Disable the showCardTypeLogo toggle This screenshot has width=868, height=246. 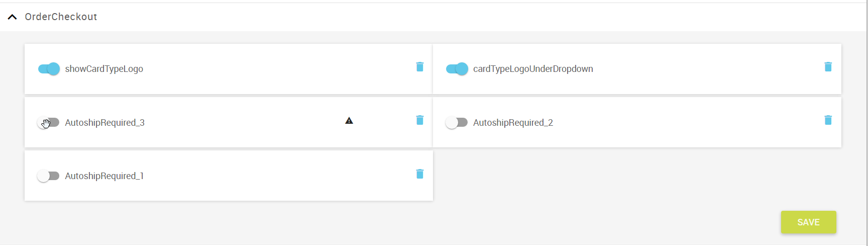click(x=49, y=69)
